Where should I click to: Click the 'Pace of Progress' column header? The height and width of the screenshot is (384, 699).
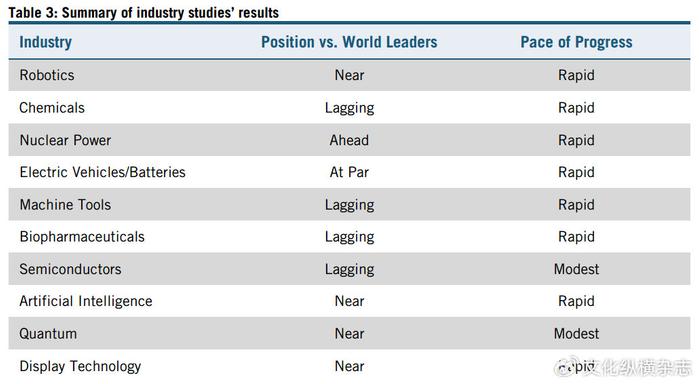point(576,42)
